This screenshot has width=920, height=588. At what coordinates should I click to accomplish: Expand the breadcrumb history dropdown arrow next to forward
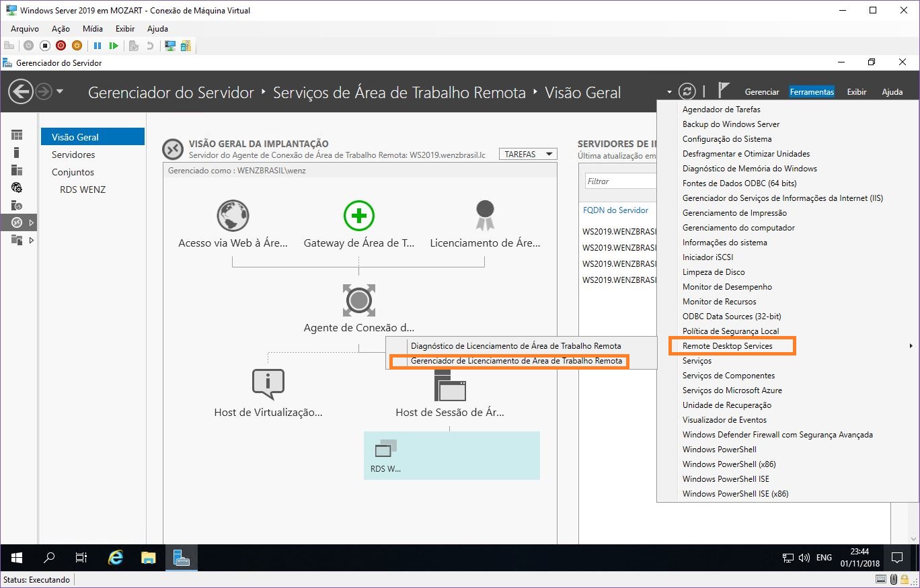coord(60,91)
